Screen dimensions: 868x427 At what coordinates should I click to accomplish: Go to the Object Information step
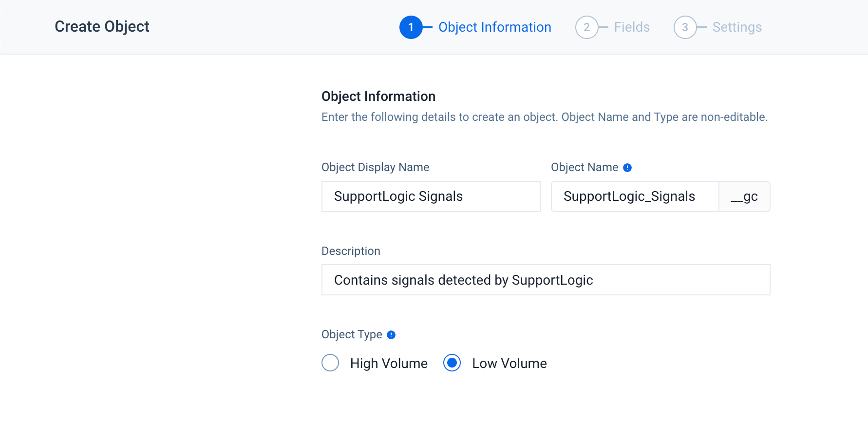[x=494, y=27]
